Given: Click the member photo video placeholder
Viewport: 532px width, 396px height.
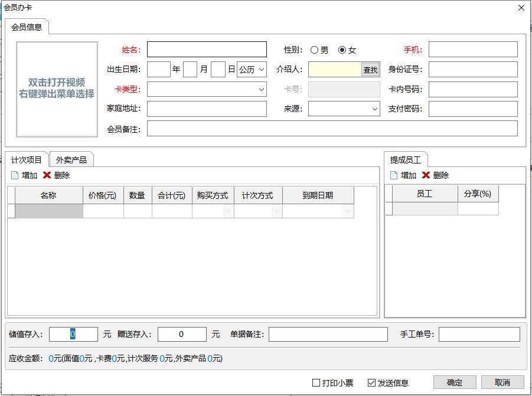Looking at the screenshot, I should (x=57, y=89).
